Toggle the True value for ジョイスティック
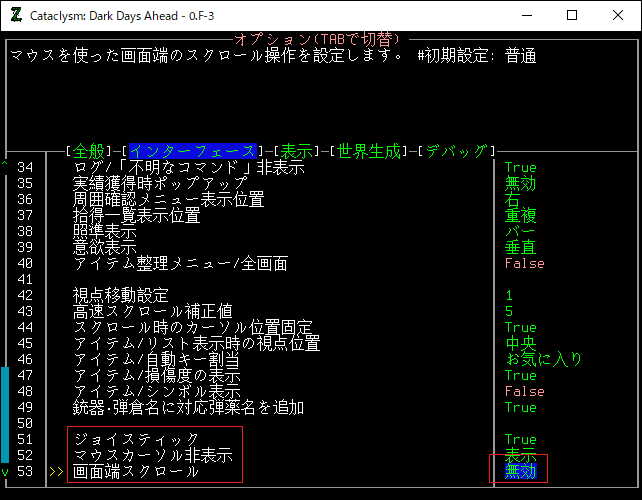 [520, 439]
